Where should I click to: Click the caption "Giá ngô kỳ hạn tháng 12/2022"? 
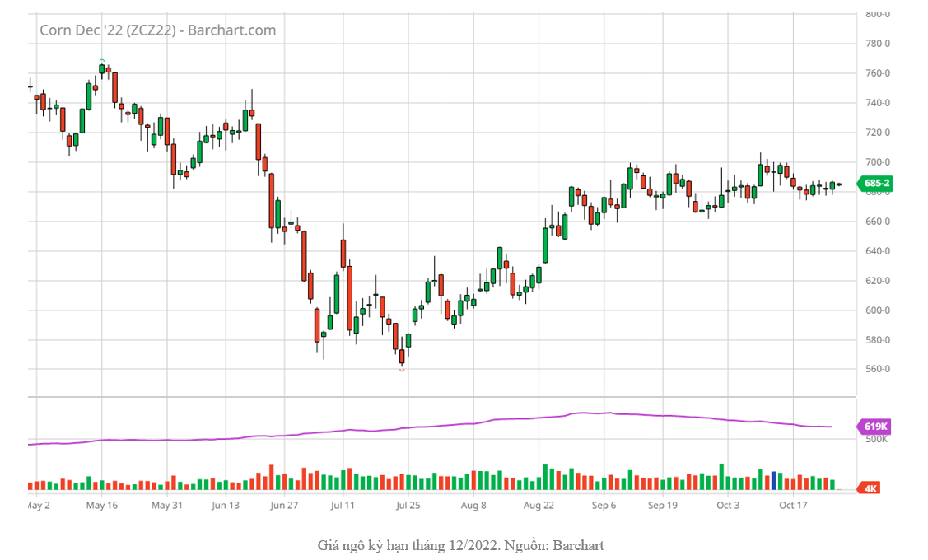409,545
